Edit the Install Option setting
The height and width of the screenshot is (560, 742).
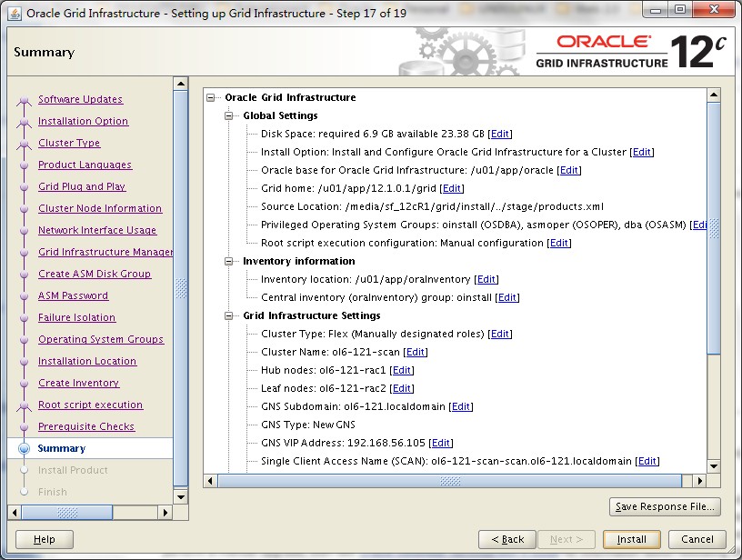coord(642,152)
